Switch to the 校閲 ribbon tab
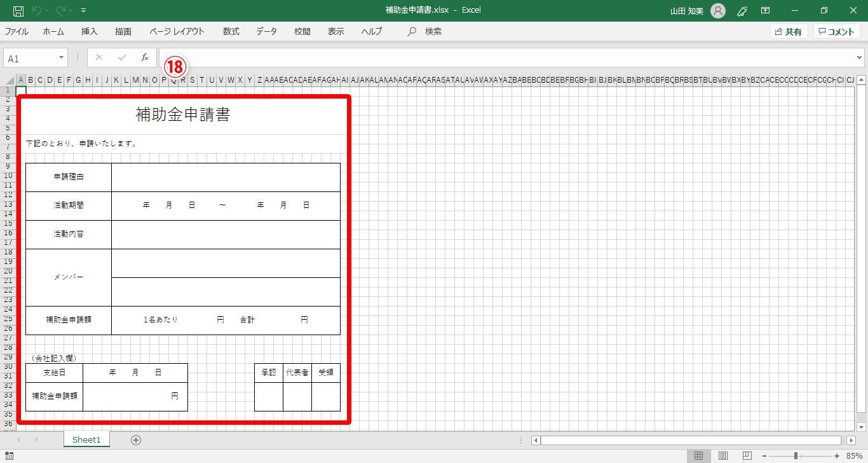 [x=302, y=31]
